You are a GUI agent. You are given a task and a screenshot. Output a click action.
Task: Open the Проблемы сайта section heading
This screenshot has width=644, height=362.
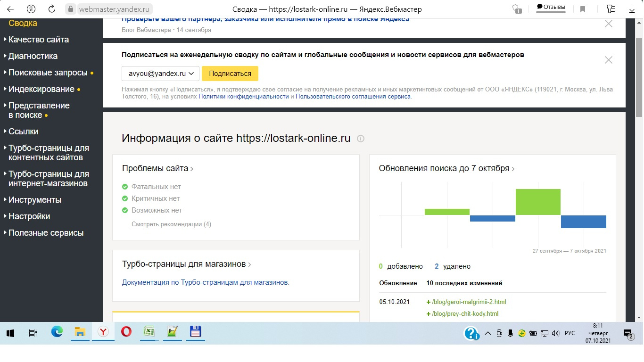point(157,168)
